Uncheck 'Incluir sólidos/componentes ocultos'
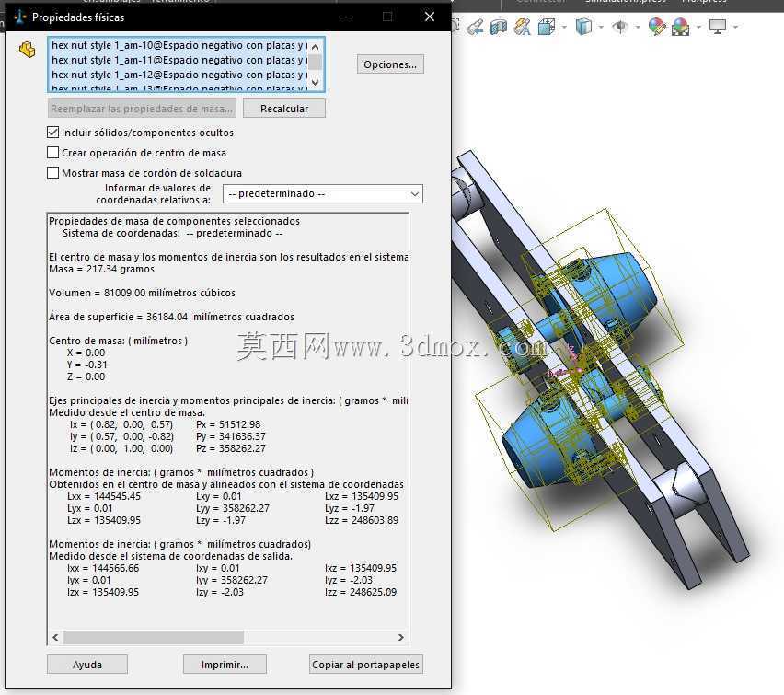 click(x=52, y=133)
